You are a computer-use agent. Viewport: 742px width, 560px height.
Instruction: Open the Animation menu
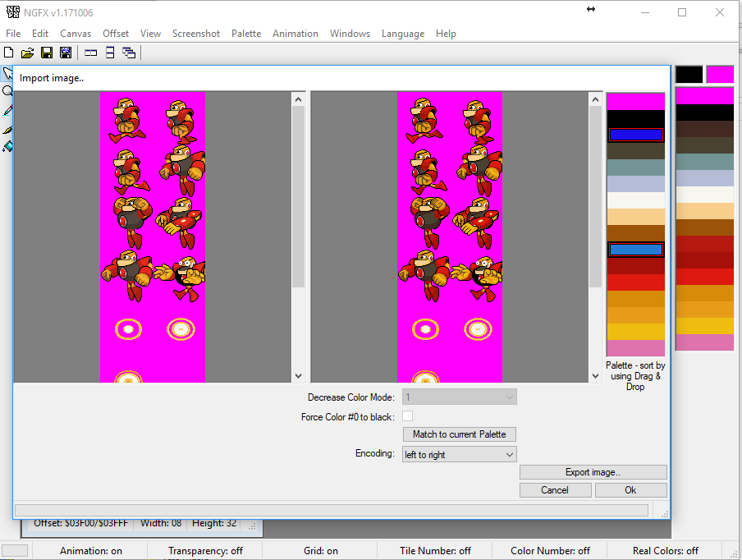pos(295,34)
